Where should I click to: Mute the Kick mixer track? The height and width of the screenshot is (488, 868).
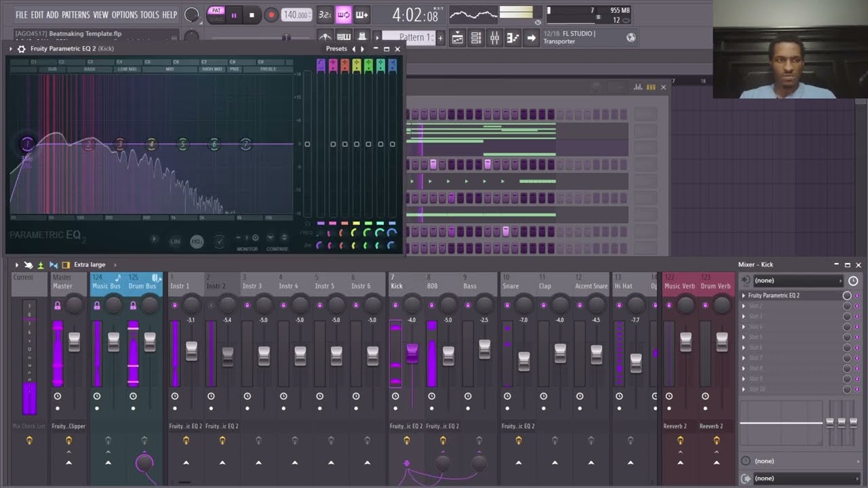(394, 306)
